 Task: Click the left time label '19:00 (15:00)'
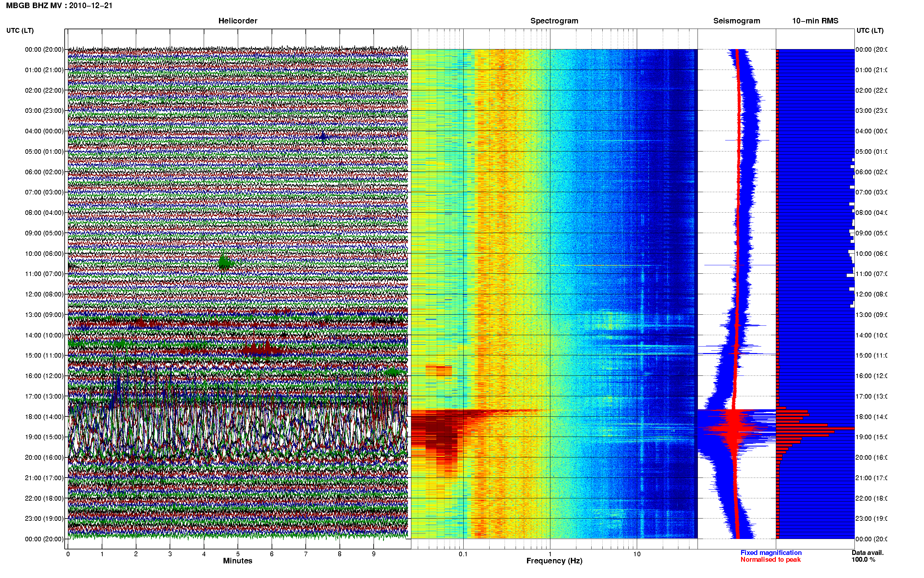pyautogui.click(x=44, y=437)
